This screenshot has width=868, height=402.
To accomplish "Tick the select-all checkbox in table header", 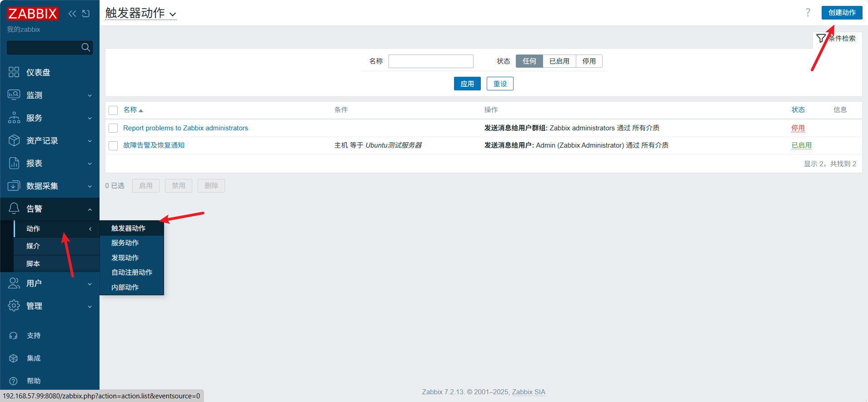I will click(113, 110).
